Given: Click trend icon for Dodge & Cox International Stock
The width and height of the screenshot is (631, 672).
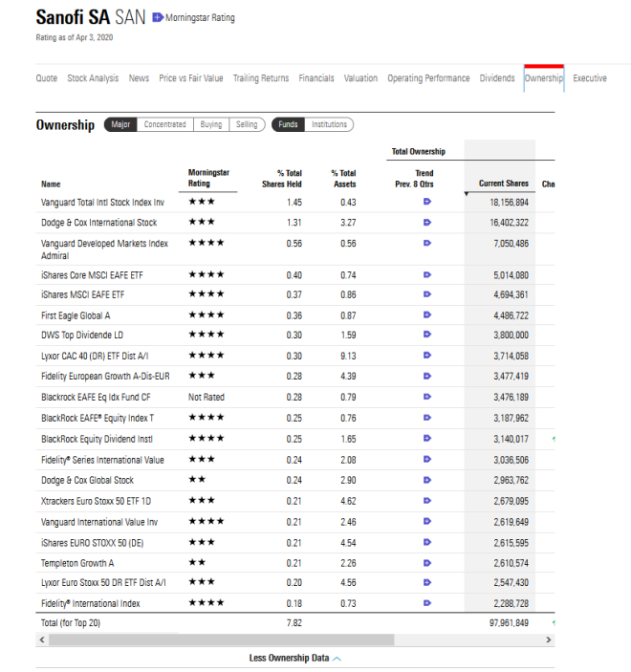Looking at the screenshot, I should [426, 222].
